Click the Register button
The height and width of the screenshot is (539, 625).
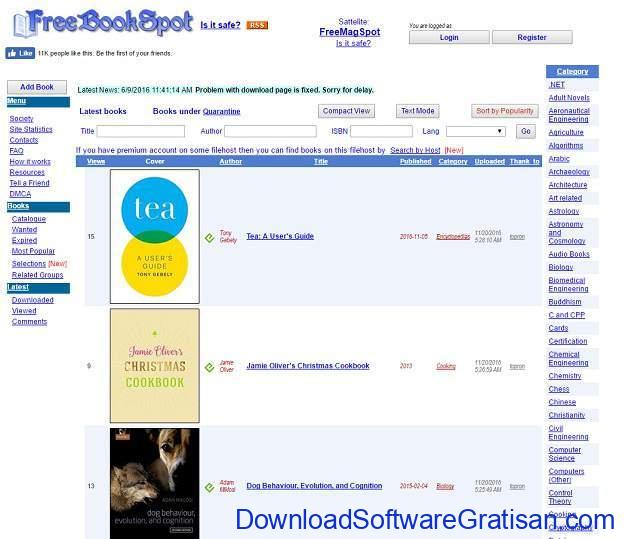pyautogui.click(x=532, y=37)
